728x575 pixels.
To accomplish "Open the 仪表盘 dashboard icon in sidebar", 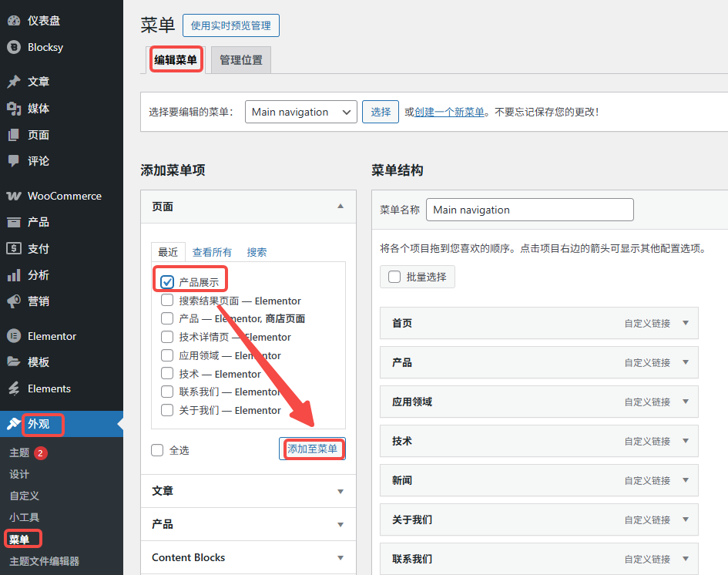I will 15,19.
